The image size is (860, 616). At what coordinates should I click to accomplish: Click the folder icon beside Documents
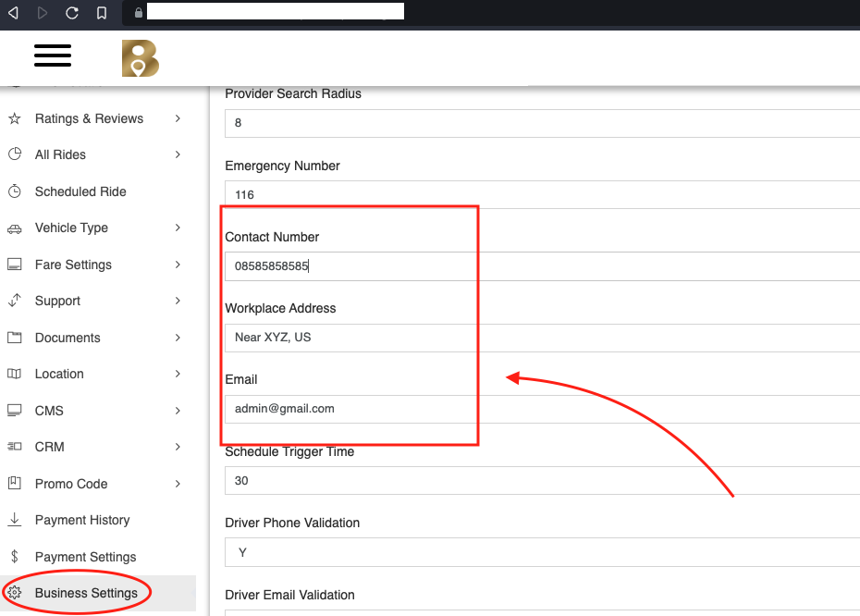pos(15,338)
